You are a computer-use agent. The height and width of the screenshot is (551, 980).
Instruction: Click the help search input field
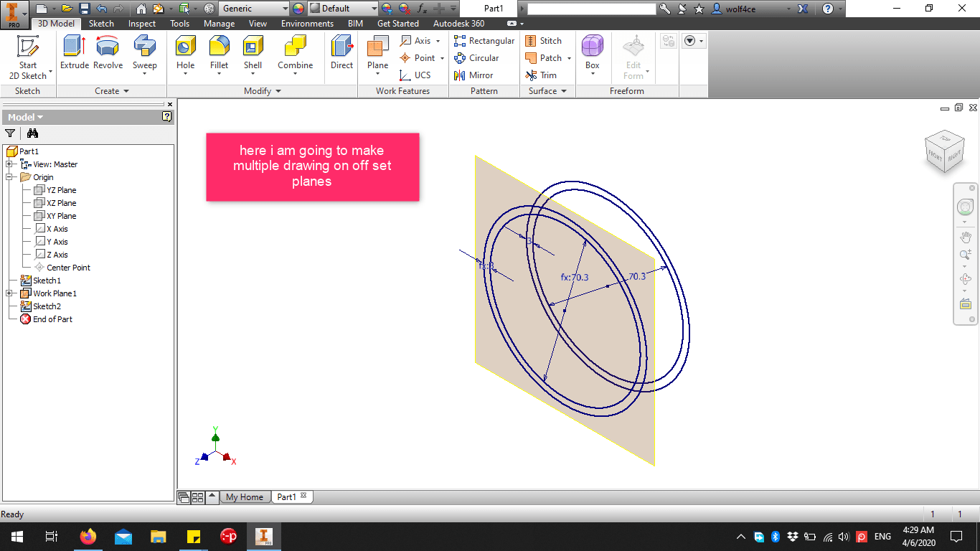pos(592,9)
